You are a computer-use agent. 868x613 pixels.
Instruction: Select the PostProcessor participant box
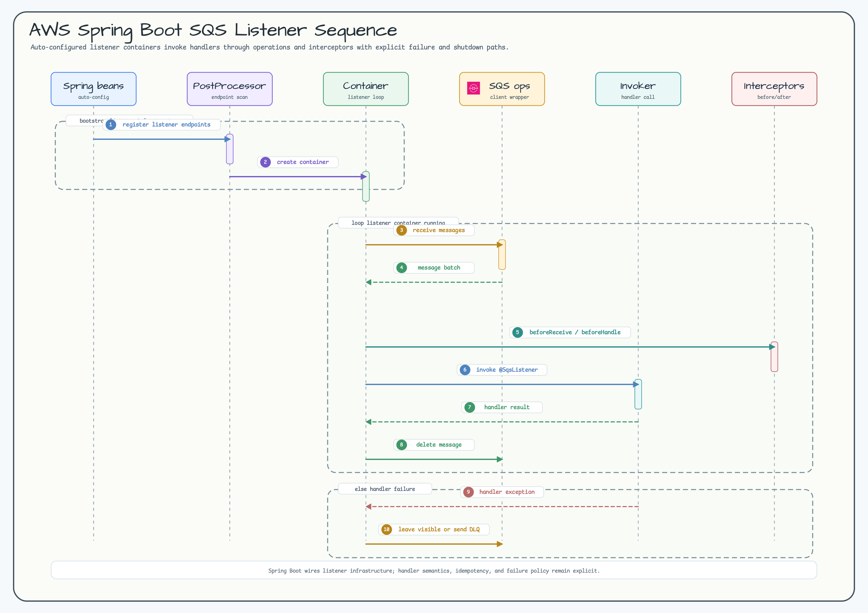tap(230, 89)
